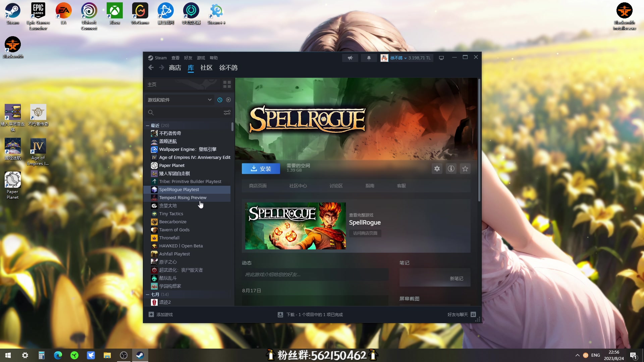
Task: Open the Steam++ desktop icon
Action: coord(216,13)
